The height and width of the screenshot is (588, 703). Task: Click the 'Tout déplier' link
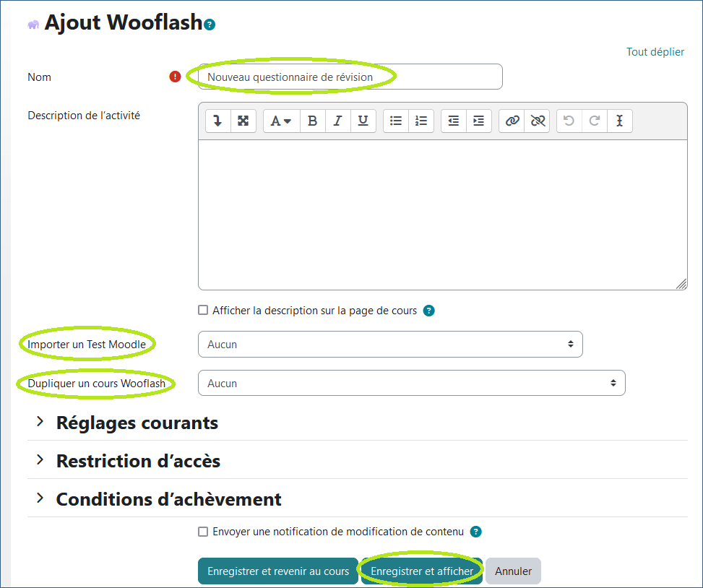click(x=655, y=52)
